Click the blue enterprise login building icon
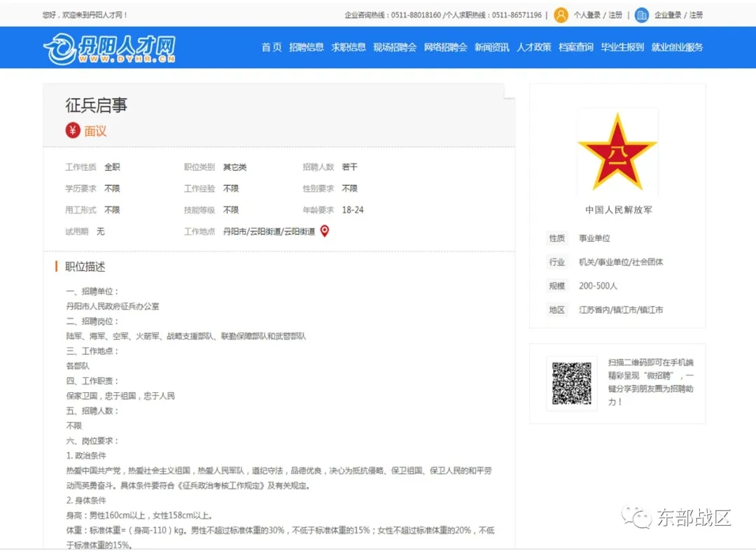 pos(641,15)
